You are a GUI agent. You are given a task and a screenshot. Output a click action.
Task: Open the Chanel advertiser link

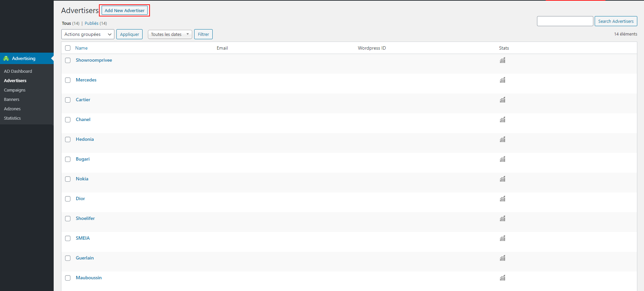[83, 119]
